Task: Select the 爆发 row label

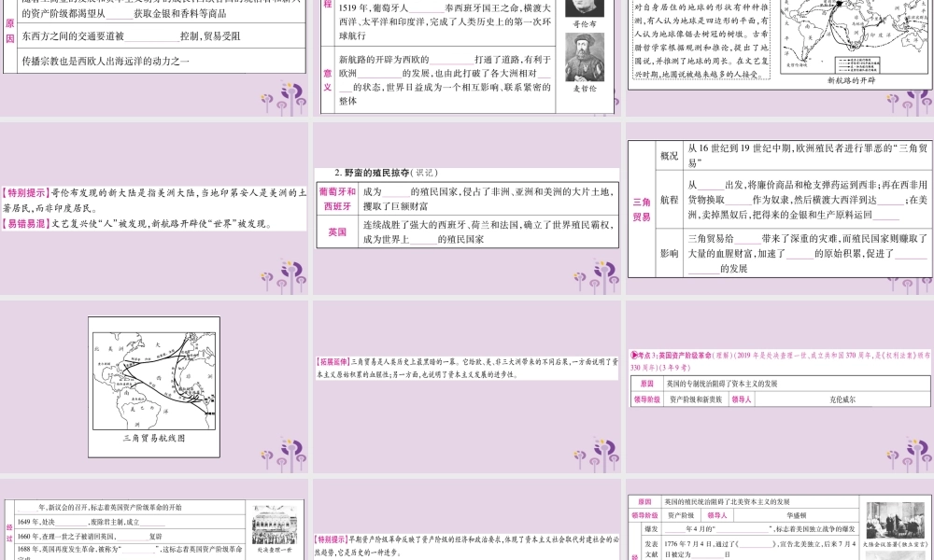Action: [651, 529]
